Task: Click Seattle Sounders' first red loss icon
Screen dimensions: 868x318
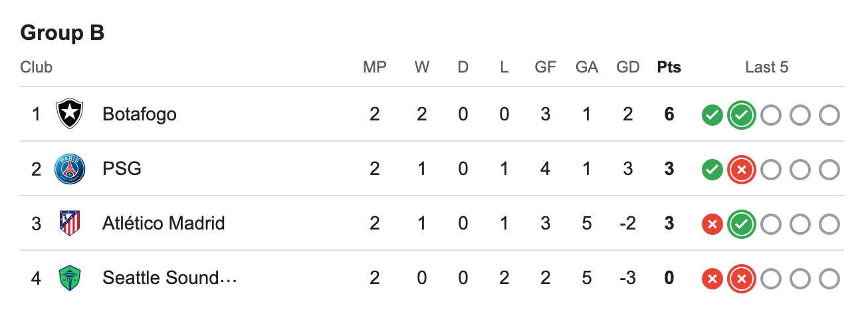Action: click(712, 279)
